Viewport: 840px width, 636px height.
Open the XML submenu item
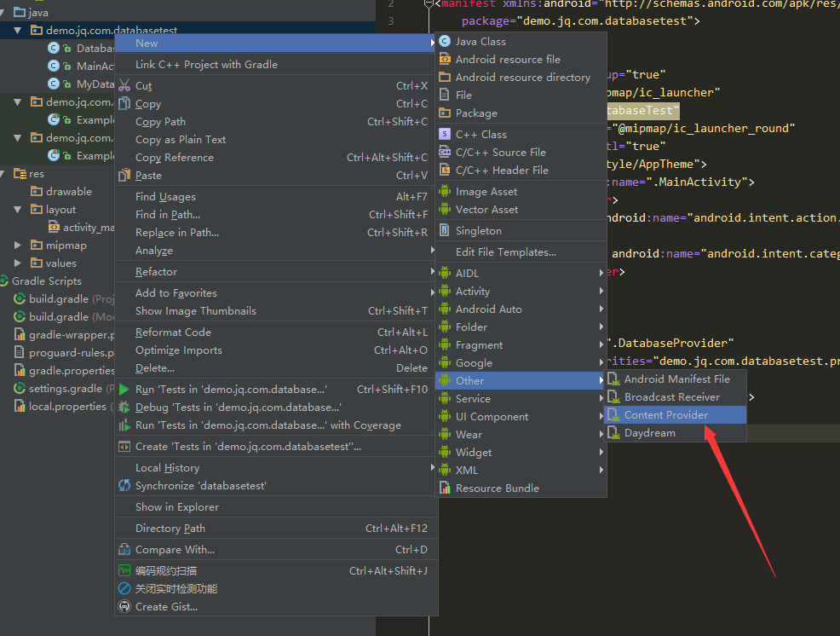click(521, 471)
